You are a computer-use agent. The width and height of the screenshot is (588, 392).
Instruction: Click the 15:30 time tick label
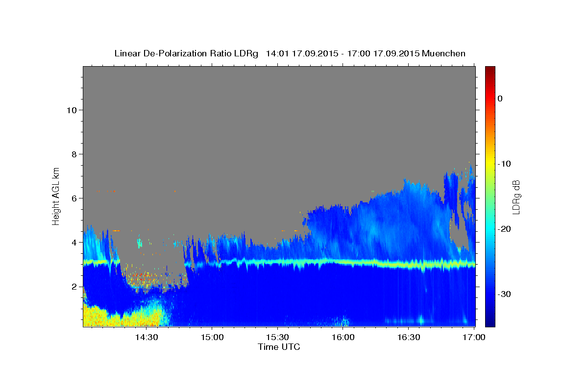277,337
